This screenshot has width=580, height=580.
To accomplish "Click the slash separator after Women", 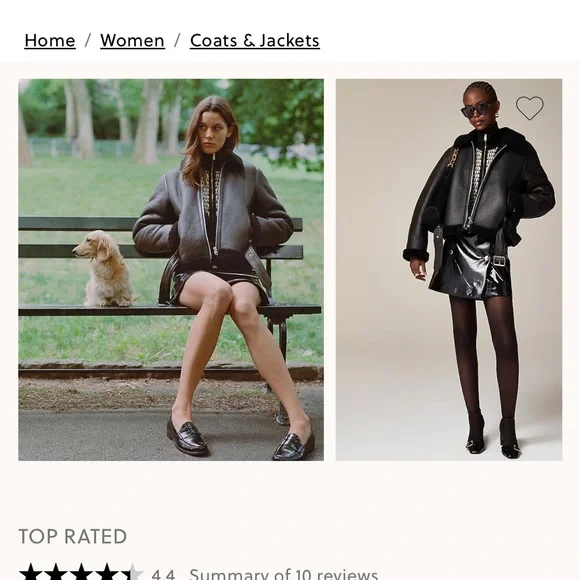I will click(x=177, y=40).
